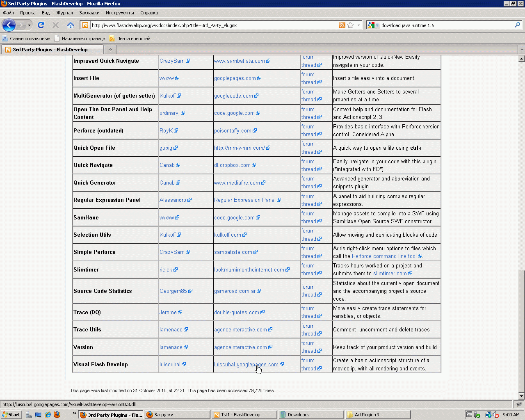This screenshot has width=525, height=420.
Task: Click the site favicon in the address bar
Action: pyautogui.click(x=85, y=25)
